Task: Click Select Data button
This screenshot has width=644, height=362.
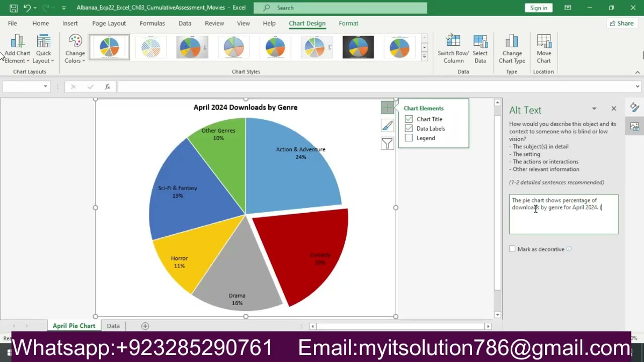Action: tap(480, 49)
